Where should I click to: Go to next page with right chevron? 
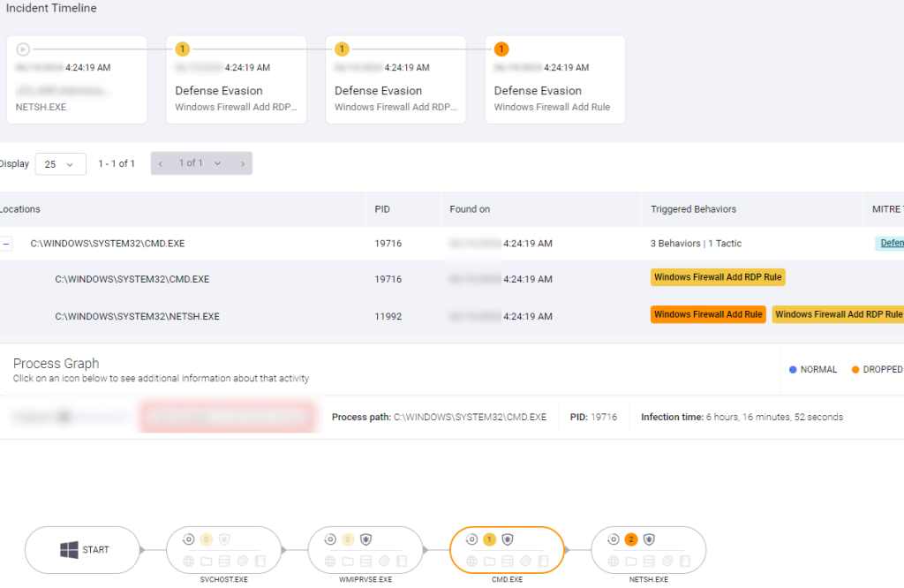click(x=242, y=163)
